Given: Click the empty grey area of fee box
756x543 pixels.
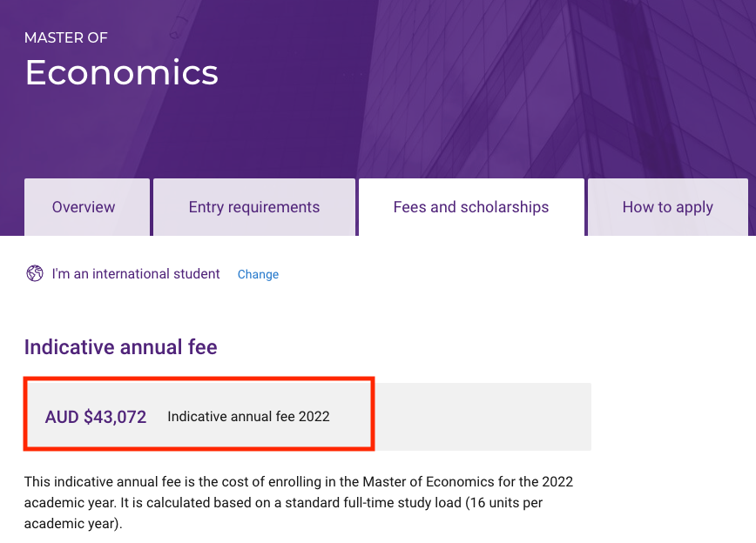Looking at the screenshot, I should coord(483,416).
